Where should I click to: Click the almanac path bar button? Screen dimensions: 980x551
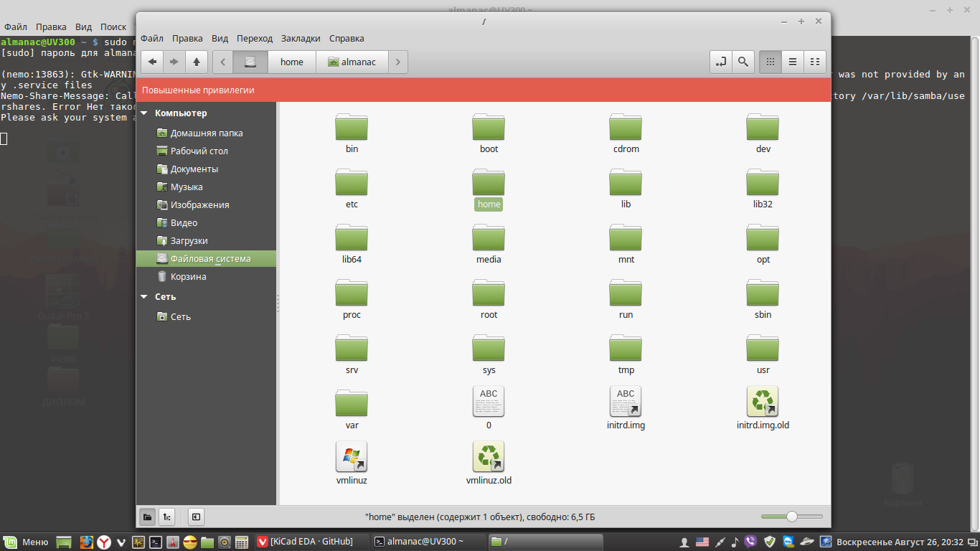click(352, 62)
